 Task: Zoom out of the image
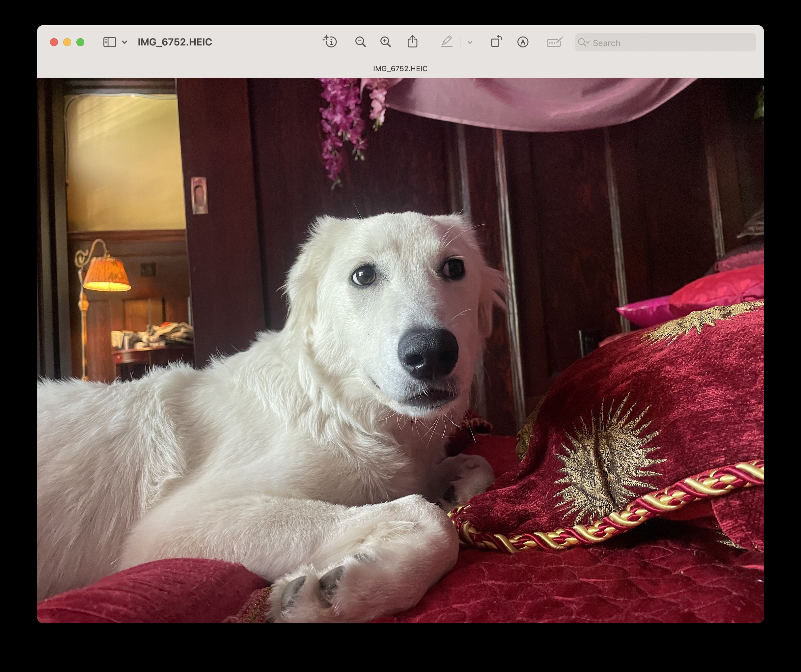[360, 42]
